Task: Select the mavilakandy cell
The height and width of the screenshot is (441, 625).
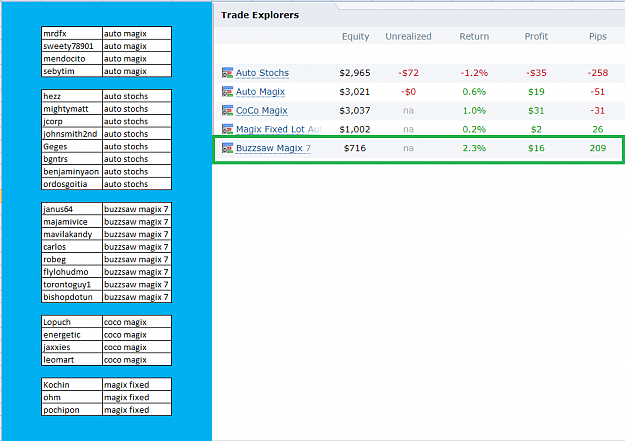Action: [x=72, y=234]
